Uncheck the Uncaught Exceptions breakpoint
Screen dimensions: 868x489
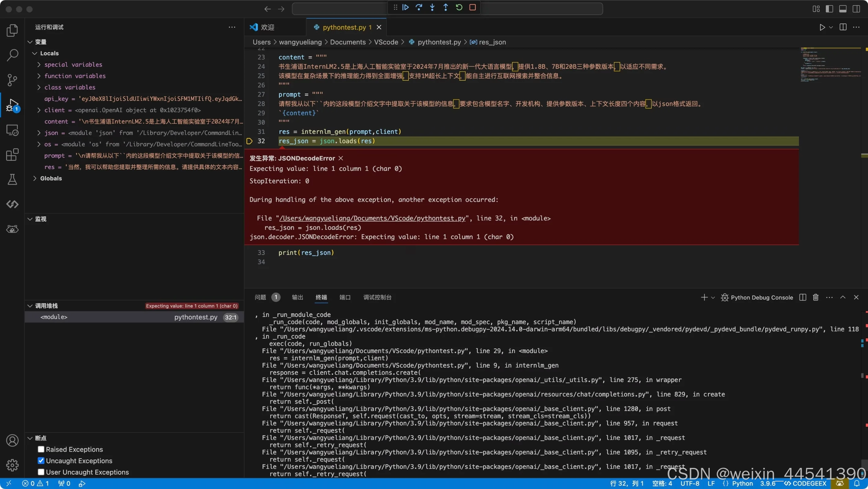point(41,461)
